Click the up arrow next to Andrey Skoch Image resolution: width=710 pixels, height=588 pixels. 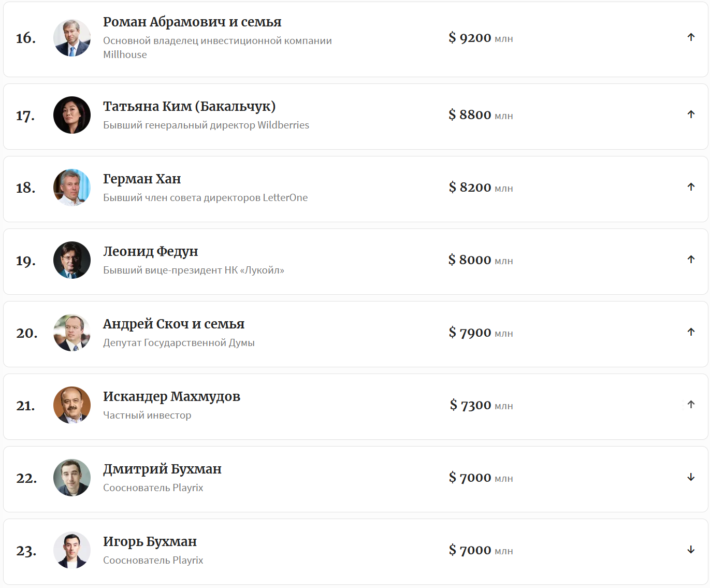[691, 332]
